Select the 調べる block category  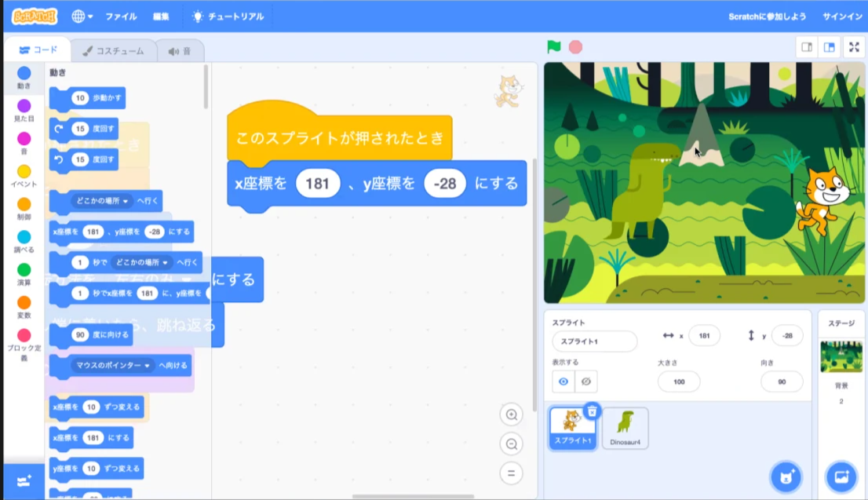(24, 242)
